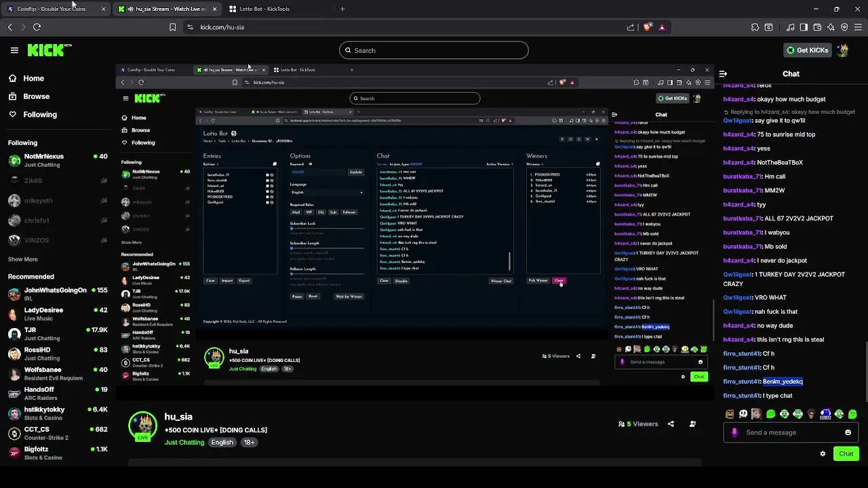868x488 pixels.
Task: Open the Kick sidebar hamburger menu
Action: click(x=14, y=50)
